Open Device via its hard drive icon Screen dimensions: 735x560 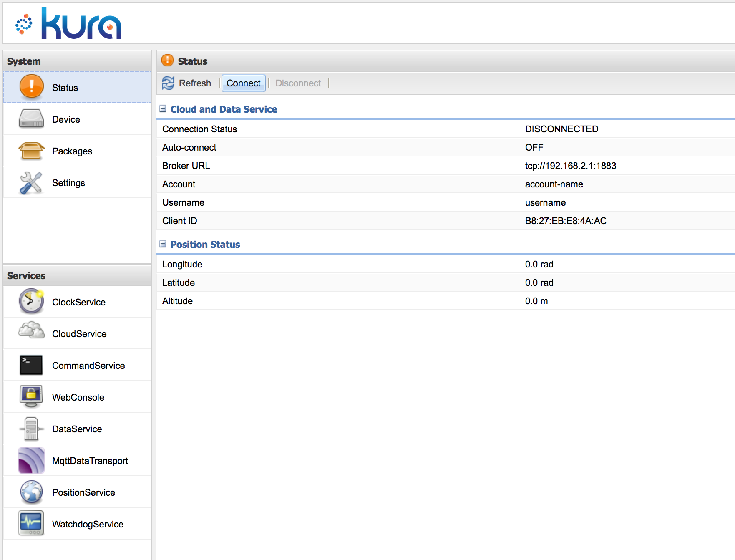[x=31, y=119]
